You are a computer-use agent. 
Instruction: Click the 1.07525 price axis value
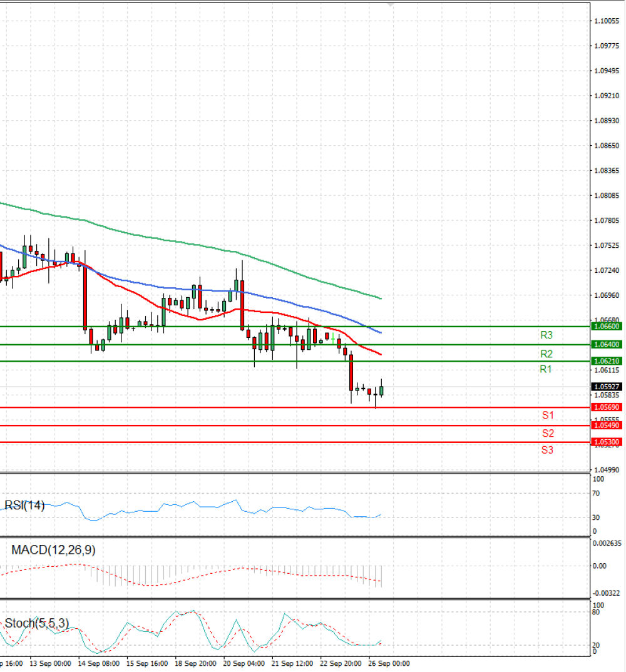(607, 245)
